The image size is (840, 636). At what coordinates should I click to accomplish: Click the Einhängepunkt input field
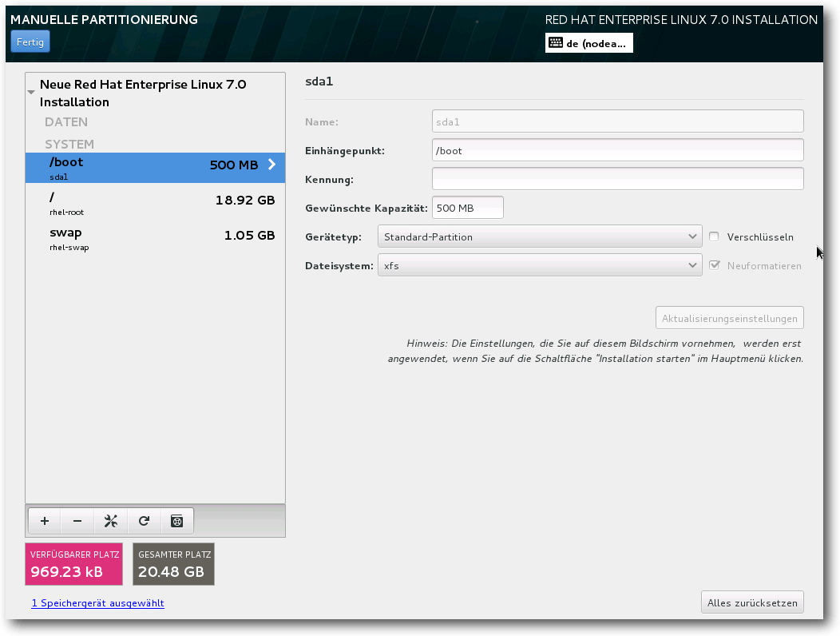click(x=617, y=150)
